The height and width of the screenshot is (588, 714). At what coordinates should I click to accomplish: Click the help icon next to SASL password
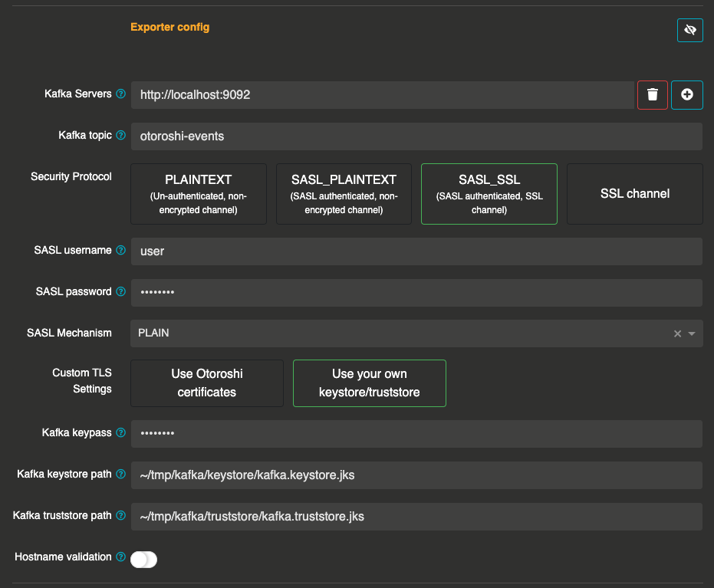point(120,292)
